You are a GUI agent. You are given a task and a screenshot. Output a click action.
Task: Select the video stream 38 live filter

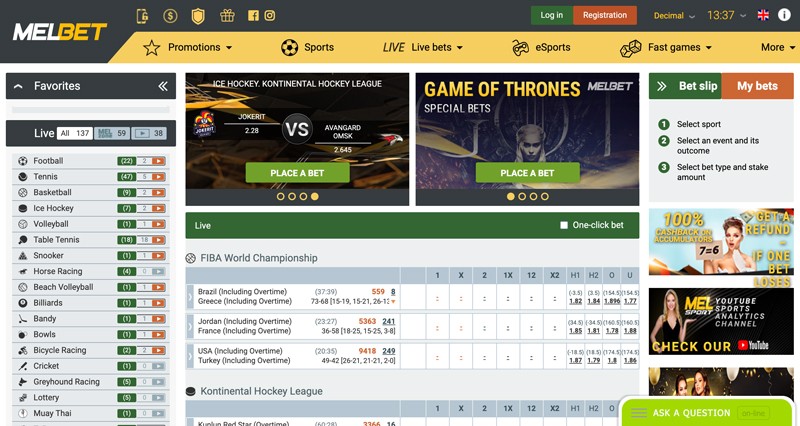coord(149,133)
